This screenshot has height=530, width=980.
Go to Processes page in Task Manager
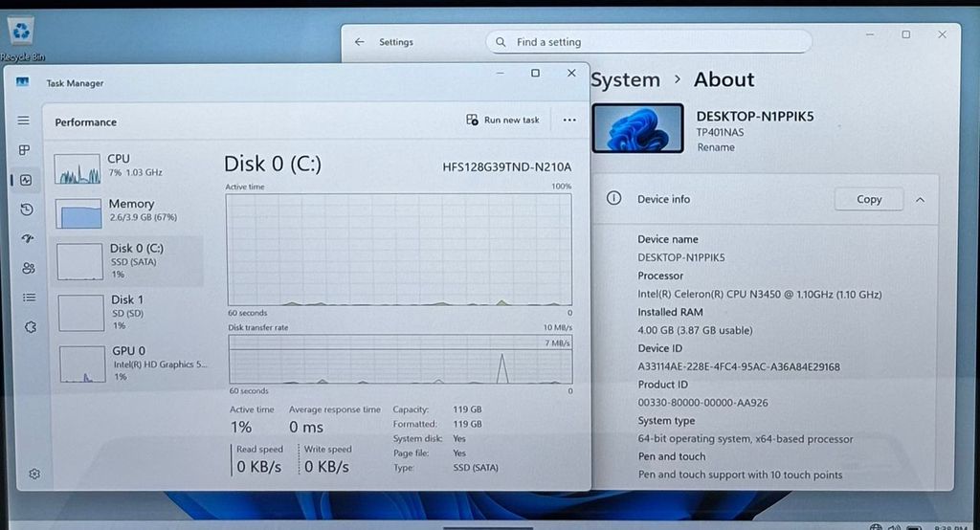coord(25,150)
